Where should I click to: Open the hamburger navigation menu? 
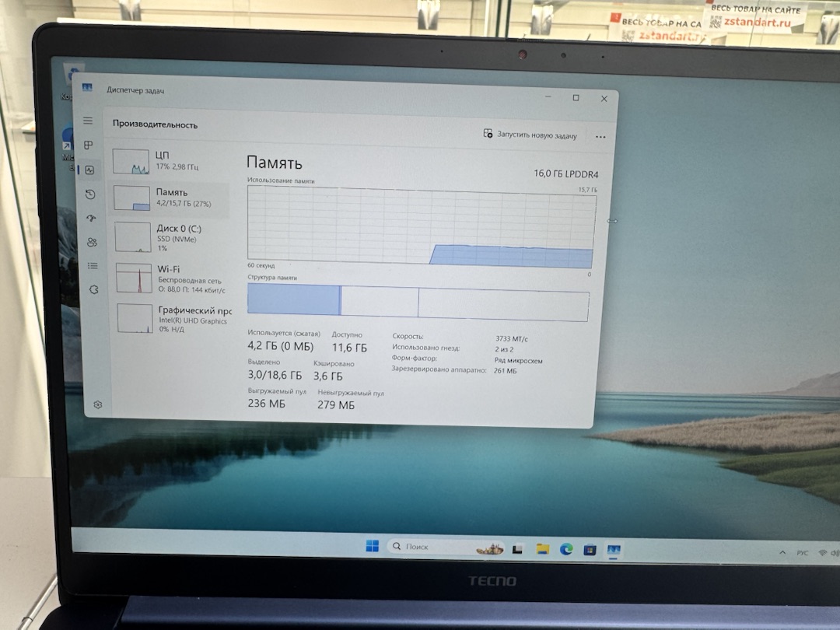pos(88,121)
